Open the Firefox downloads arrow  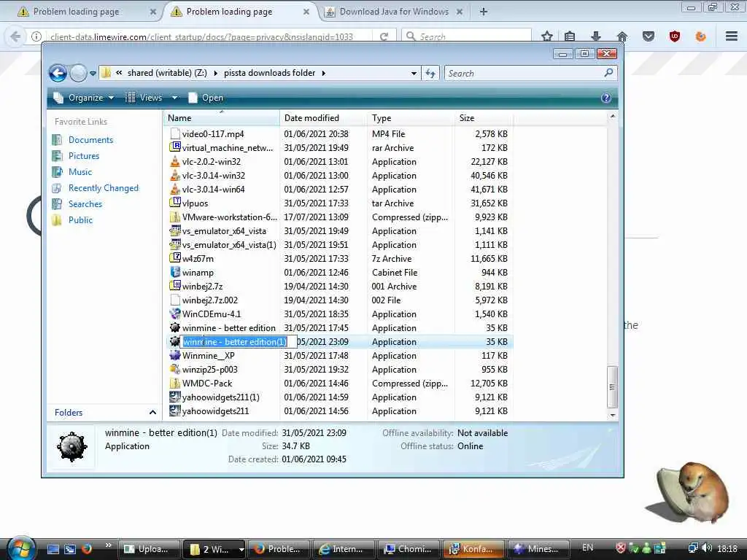(595, 36)
